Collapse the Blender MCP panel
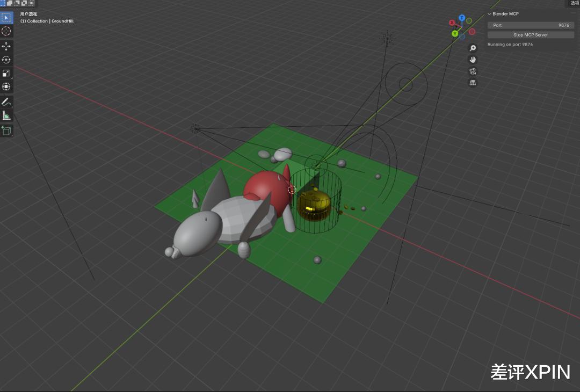Viewport: 580px width, 392px height. 489,13
